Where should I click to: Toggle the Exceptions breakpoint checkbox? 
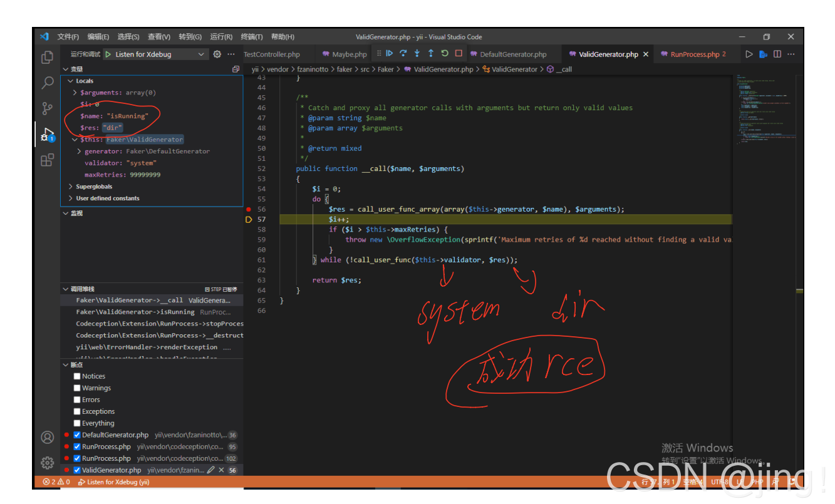[77, 411]
